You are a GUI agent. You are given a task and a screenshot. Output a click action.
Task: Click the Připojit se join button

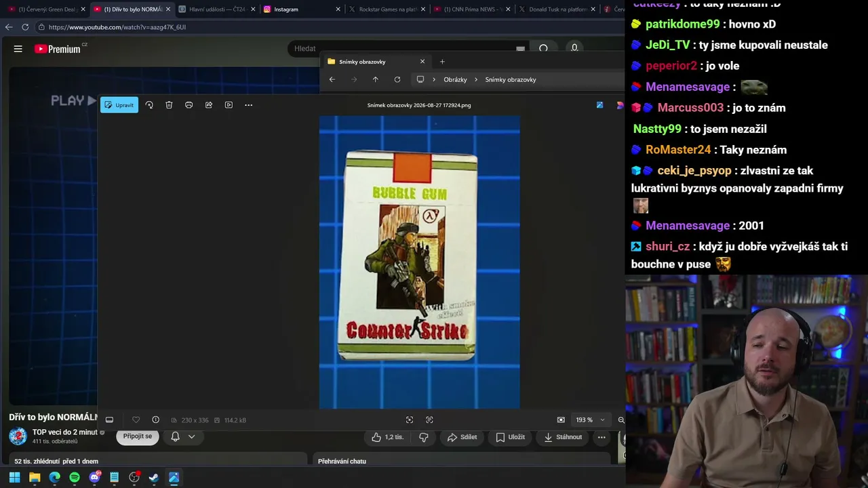click(138, 436)
